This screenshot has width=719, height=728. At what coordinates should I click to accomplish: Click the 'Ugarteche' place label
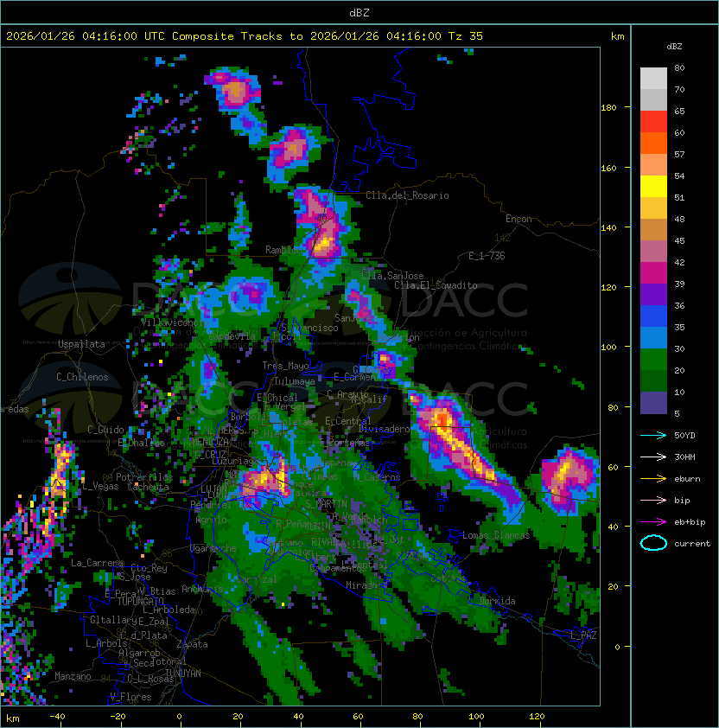[x=213, y=548]
